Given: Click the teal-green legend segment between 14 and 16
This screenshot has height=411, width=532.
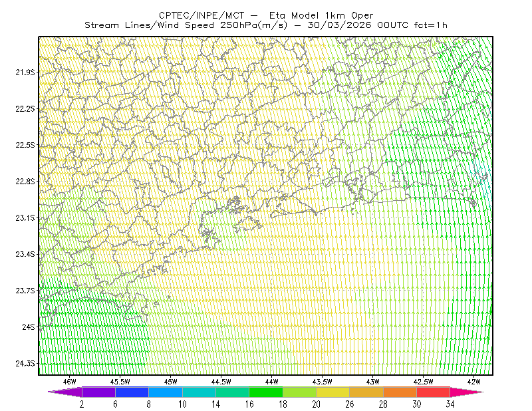Looking at the screenshot, I should click(x=232, y=392).
